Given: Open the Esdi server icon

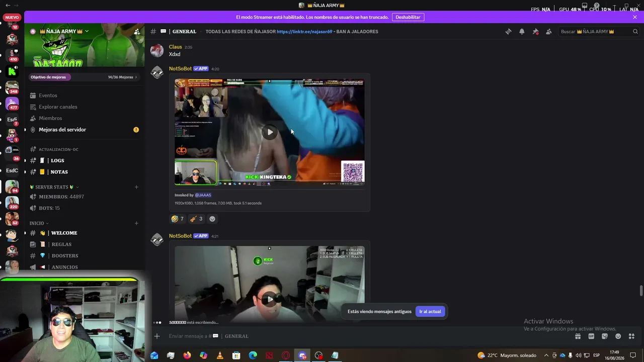Looking at the screenshot, I should pos(12,120).
